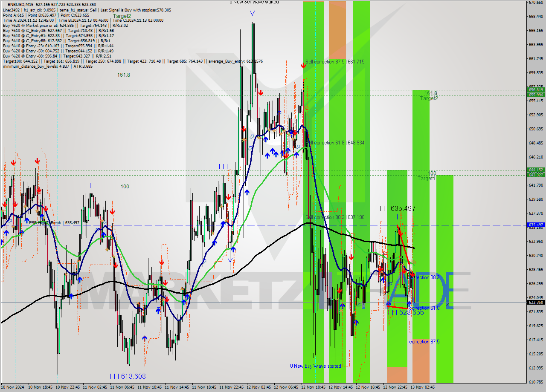Click the 'FSB-HighToBreak | 635.497' label
The height and width of the screenshot is (392, 546).
[x=54, y=223]
